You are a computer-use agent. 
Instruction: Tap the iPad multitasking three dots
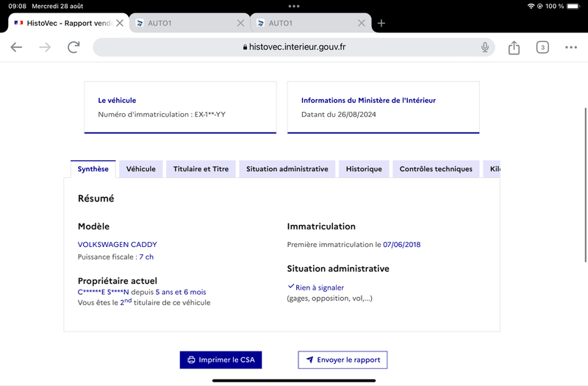pyautogui.click(x=294, y=6)
